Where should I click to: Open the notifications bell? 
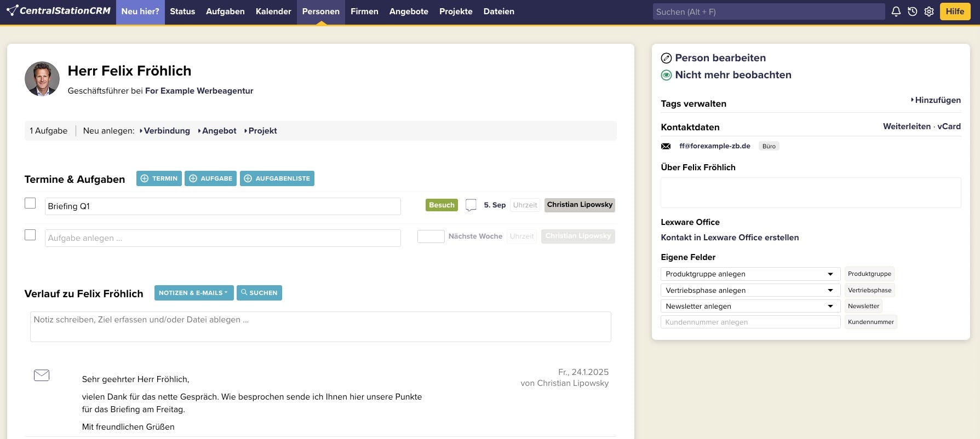click(x=896, y=11)
